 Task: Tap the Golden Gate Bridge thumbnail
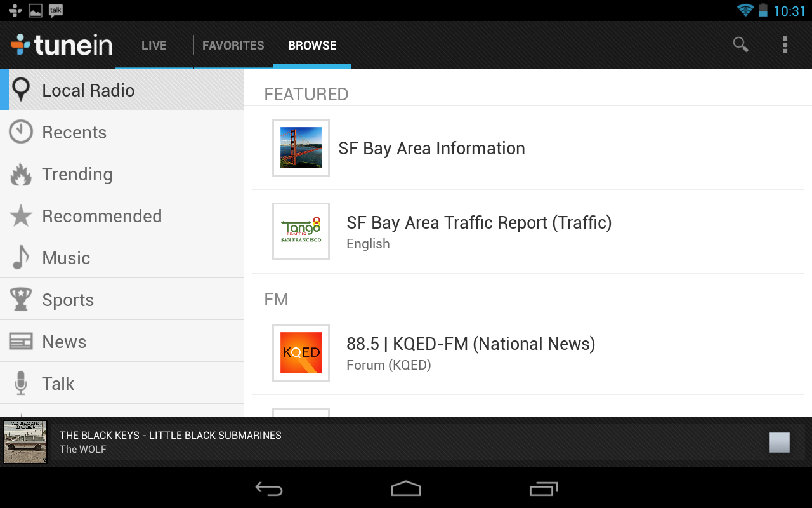[x=301, y=147]
